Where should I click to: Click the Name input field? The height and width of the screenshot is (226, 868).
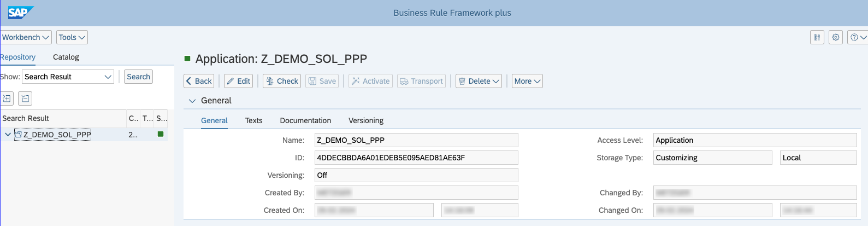[x=416, y=140]
